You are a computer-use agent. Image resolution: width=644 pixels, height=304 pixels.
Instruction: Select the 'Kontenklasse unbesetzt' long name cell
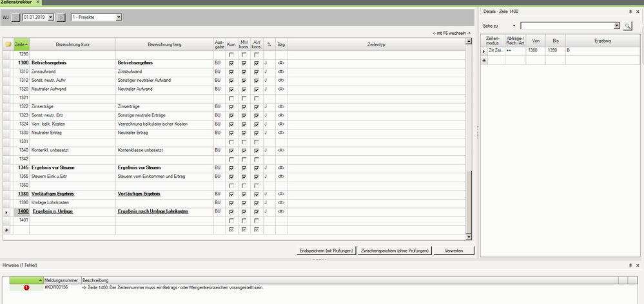click(164, 151)
